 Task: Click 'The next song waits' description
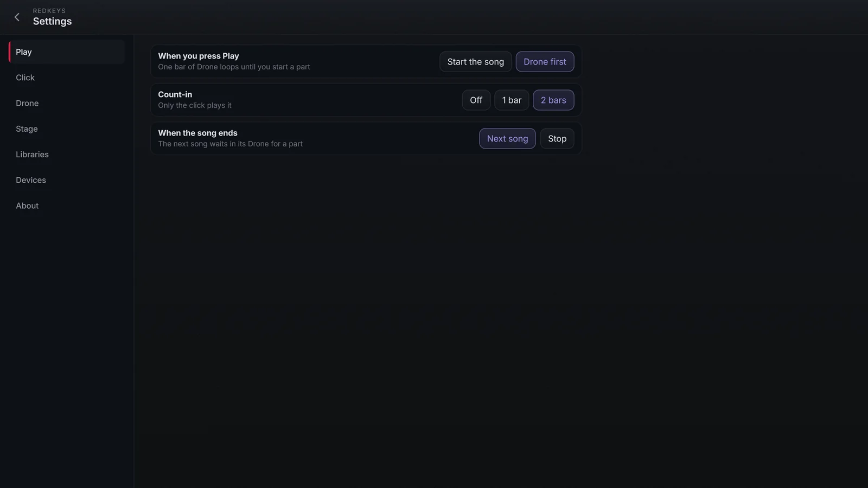[x=230, y=144]
